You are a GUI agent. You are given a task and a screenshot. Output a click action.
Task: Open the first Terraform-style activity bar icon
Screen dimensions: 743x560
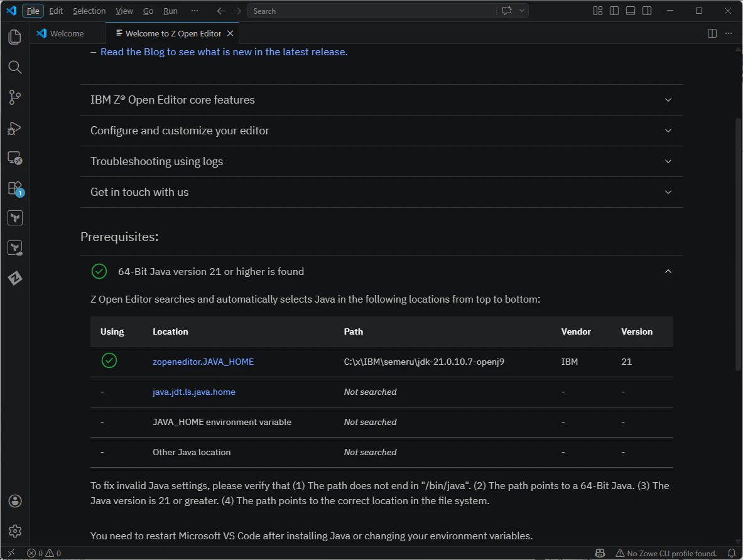(14, 218)
